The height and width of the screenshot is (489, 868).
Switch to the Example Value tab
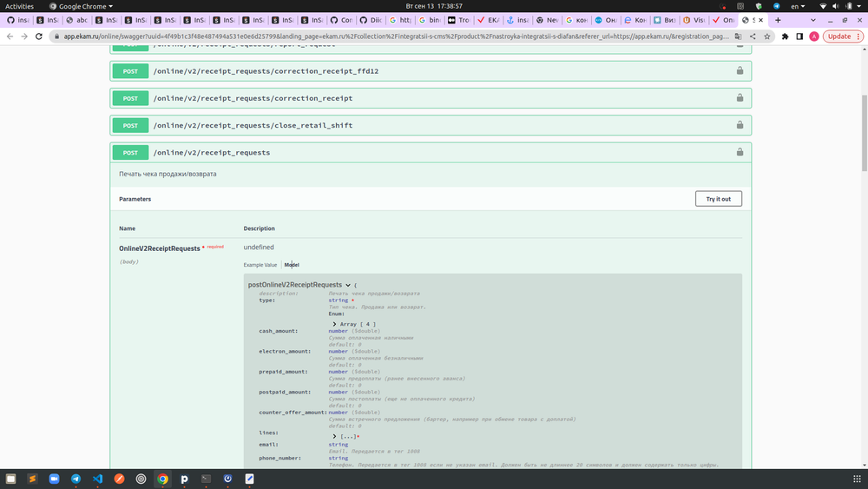[260, 265]
